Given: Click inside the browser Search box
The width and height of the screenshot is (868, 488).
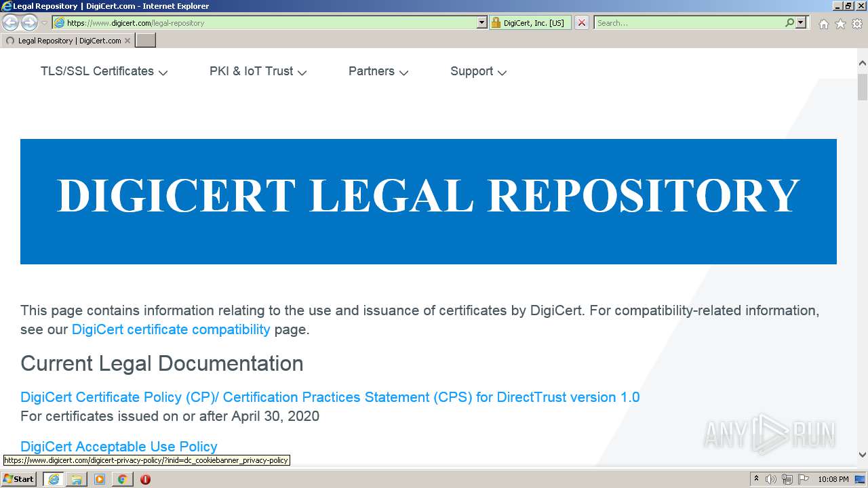Looking at the screenshot, I should click(x=688, y=22).
